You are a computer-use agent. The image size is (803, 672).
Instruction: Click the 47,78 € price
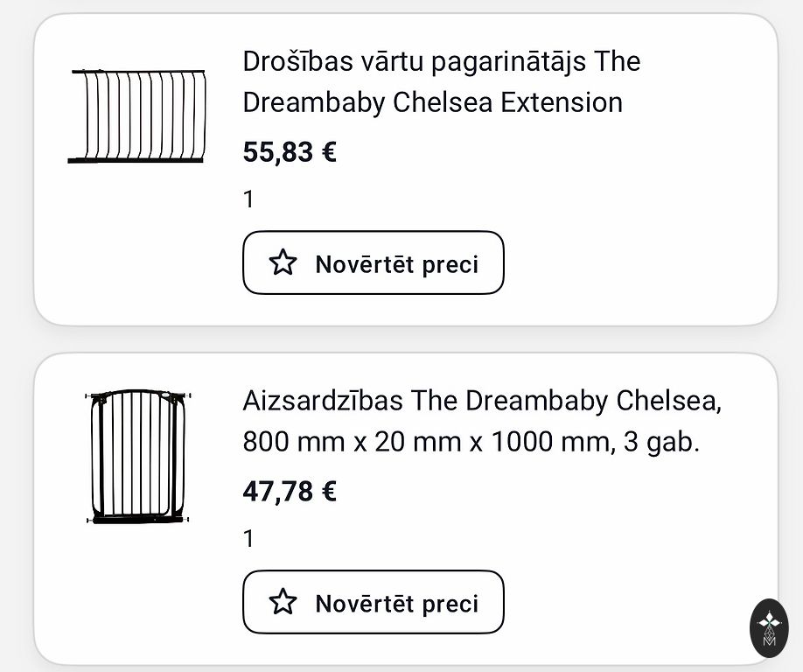point(290,492)
